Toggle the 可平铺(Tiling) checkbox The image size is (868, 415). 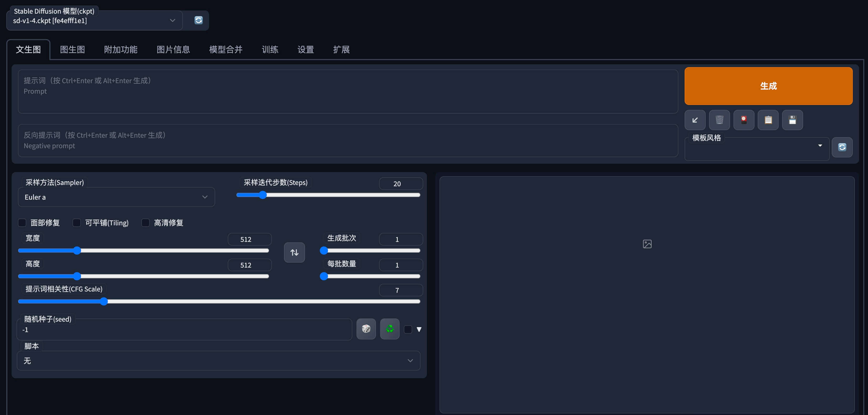[x=77, y=223]
